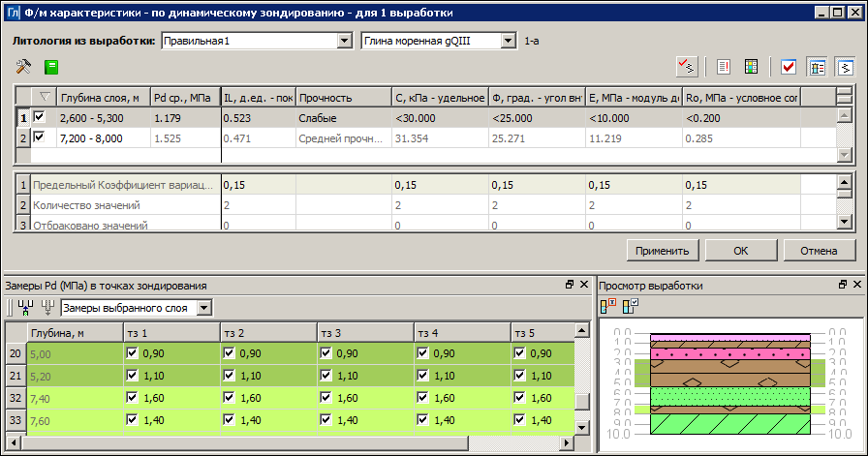Viewport: 868px width, 456px height.
Task: Uncheck тз 1 value at depth 5,00
Action: tap(132, 352)
